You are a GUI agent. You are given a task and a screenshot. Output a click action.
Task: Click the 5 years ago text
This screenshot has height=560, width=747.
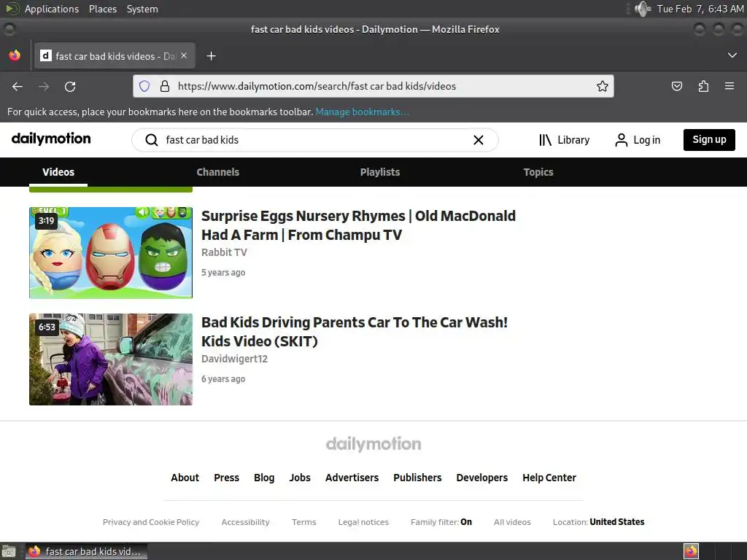223,273
